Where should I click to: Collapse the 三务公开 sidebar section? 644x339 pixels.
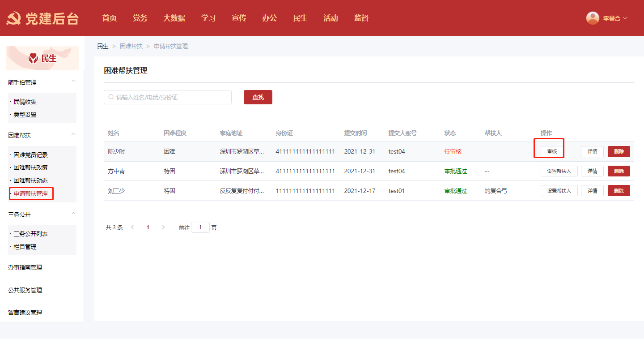(73, 214)
